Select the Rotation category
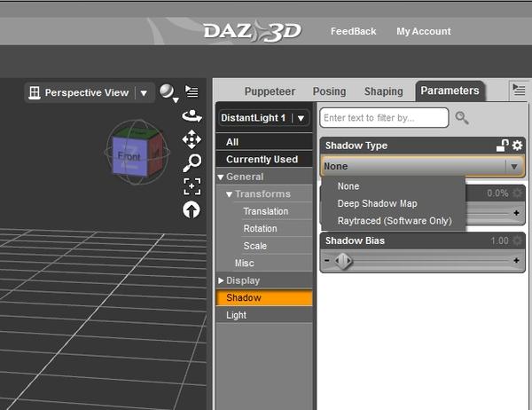532x410 pixels. click(260, 229)
